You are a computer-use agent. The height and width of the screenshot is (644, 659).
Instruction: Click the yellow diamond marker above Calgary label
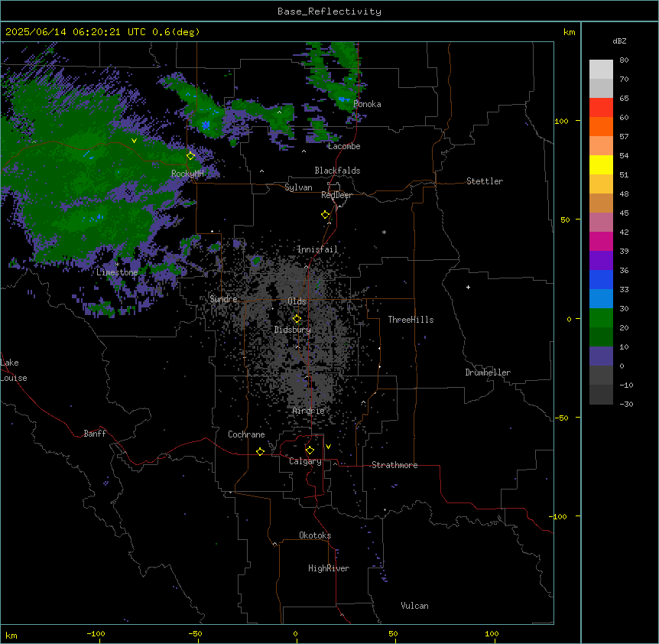pos(310,450)
